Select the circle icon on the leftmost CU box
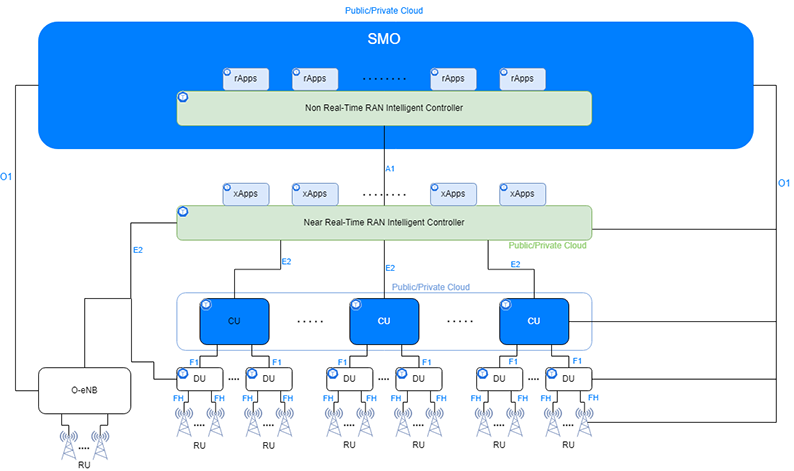 click(206, 304)
